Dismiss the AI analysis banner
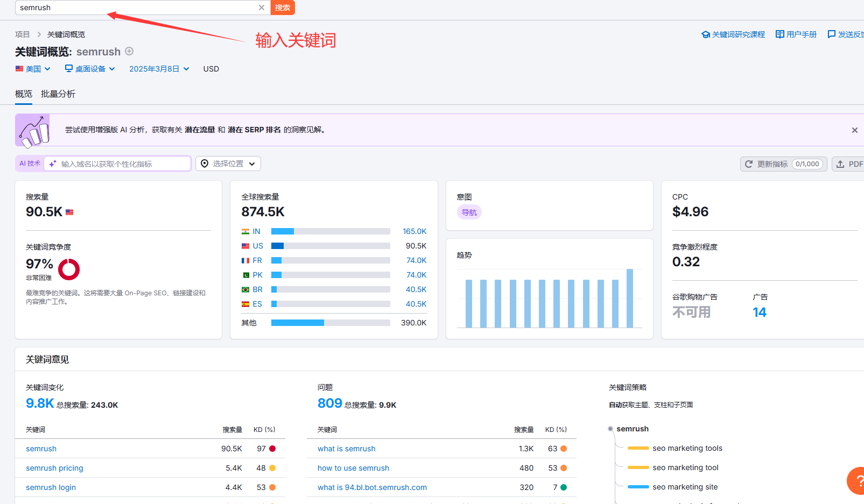The image size is (864, 504). [854, 130]
